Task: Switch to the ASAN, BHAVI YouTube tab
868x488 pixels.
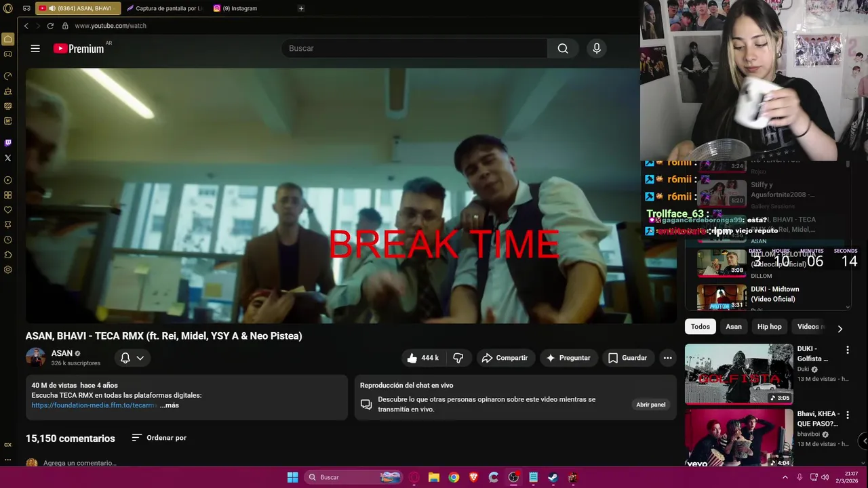Action: pyautogui.click(x=77, y=8)
